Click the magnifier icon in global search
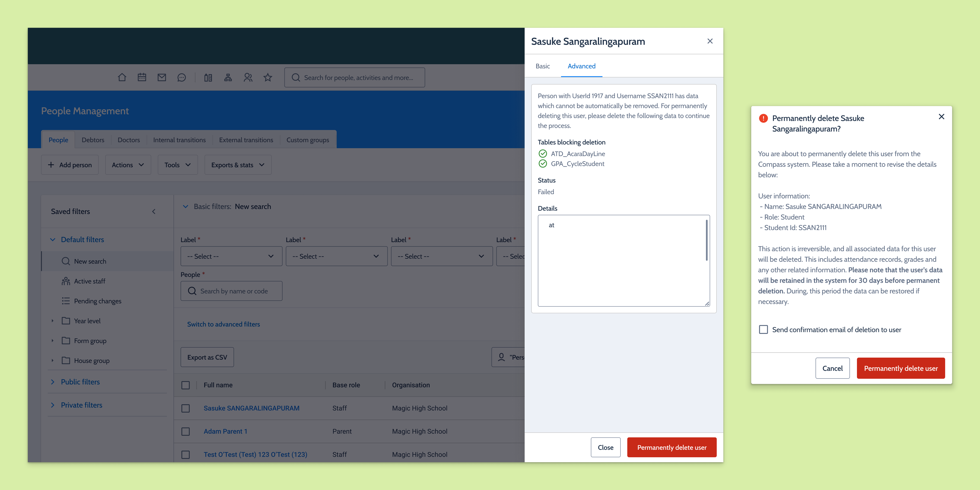 (x=296, y=77)
